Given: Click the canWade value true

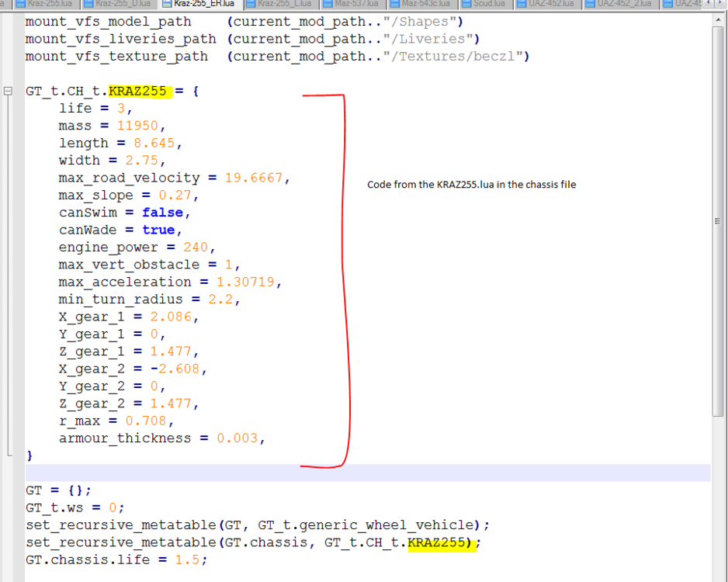Looking at the screenshot, I should point(158,230).
